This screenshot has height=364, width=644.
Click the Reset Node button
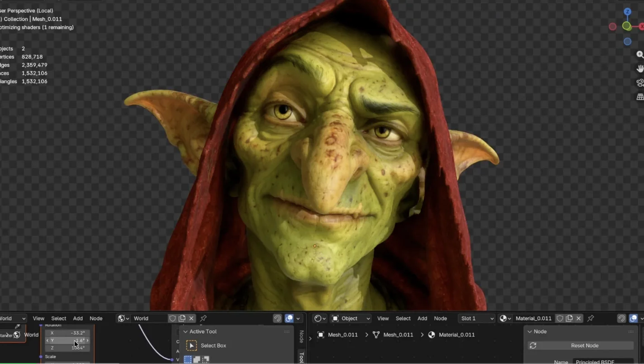[581, 345]
